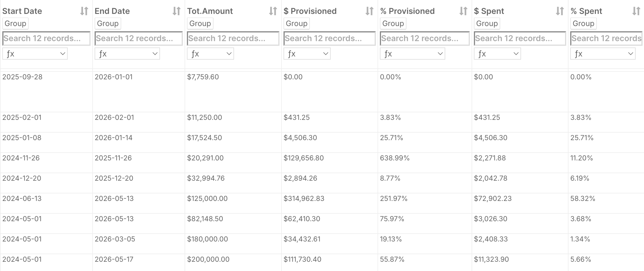
Task: Expand End Date fx filter dropdown
Action: pos(127,54)
